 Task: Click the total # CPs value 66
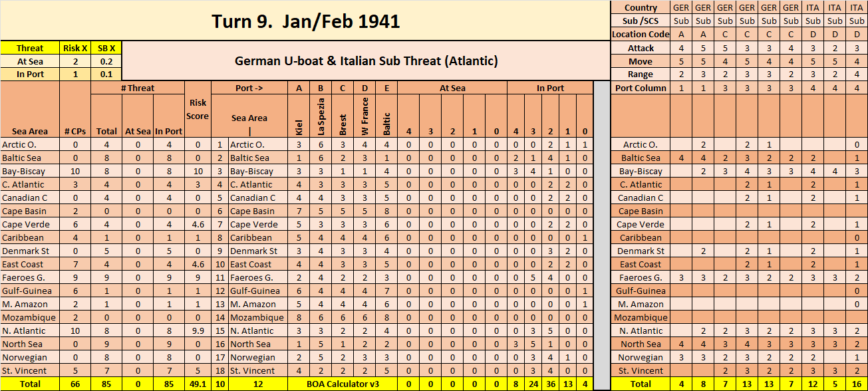point(75,384)
